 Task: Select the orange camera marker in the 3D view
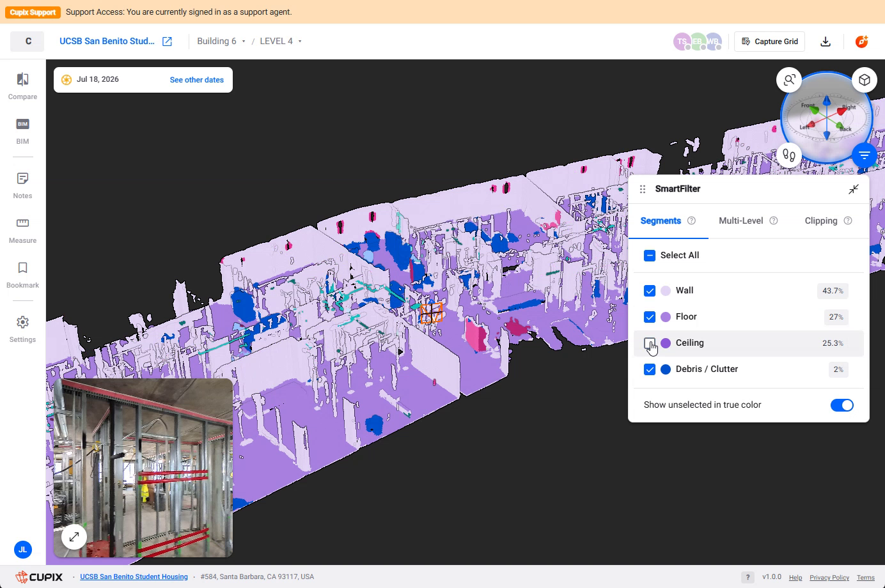coord(432,313)
